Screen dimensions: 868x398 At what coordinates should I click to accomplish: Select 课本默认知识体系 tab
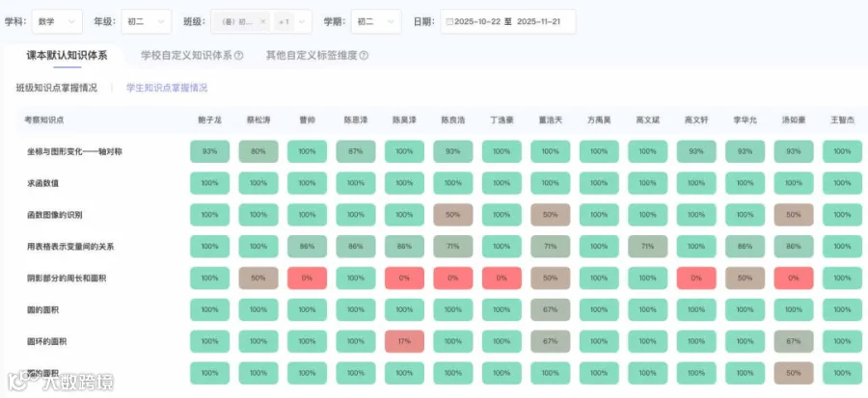(x=67, y=55)
